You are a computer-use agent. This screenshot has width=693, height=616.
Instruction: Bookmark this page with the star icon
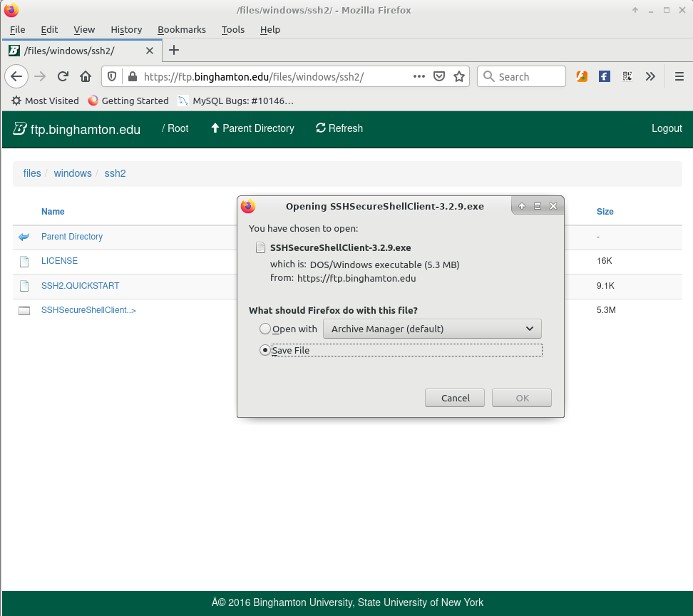[x=459, y=76]
